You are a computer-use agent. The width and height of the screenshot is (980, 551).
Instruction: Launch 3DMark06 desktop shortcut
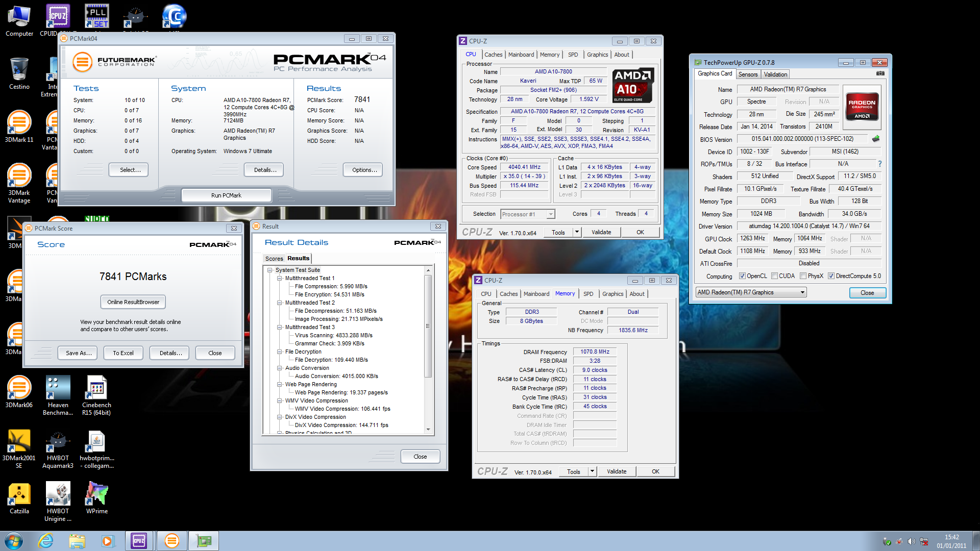(19, 392)
